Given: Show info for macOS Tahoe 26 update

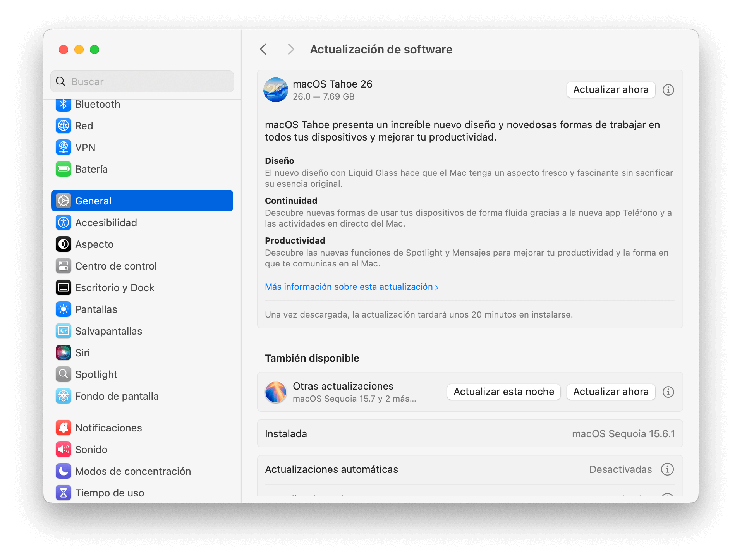Looking at the screenshot, I should pyautogui.click(x=668, y=90).
